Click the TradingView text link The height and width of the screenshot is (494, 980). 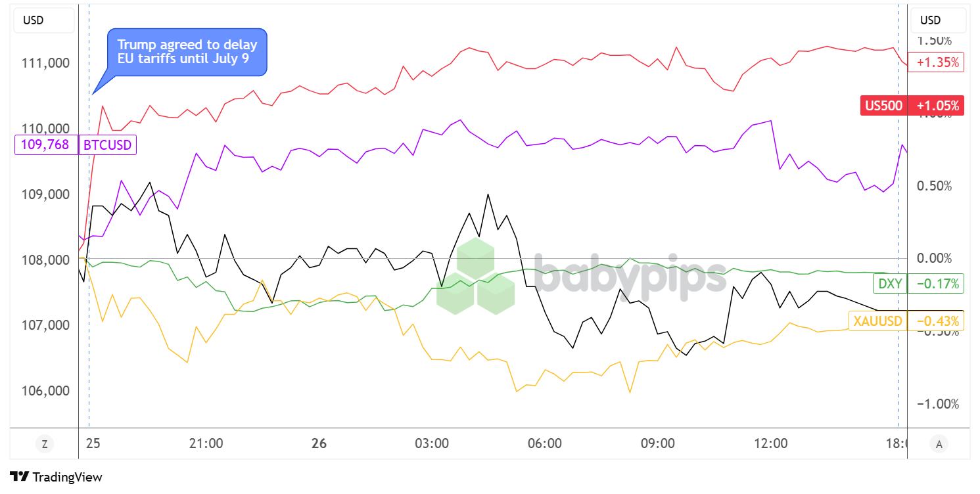pos(68,477)
